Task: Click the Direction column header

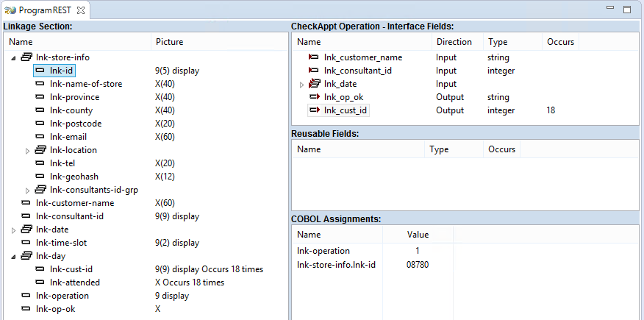Action: point(454,42)
